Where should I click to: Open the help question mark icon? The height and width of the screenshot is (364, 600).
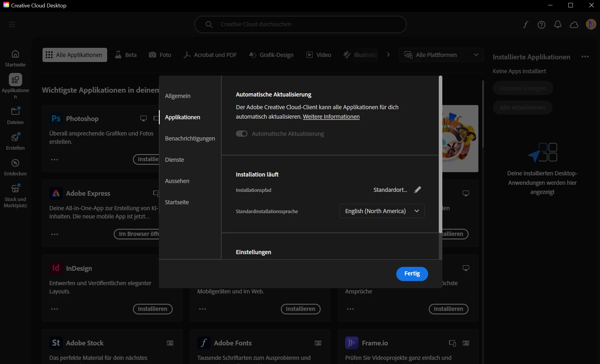(x=541, y=25)
